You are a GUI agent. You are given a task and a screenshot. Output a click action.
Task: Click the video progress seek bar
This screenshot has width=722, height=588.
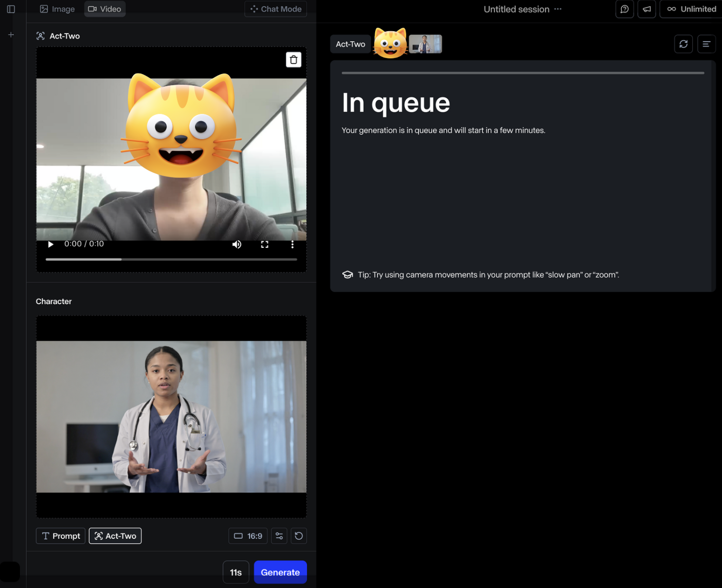[x=171, y=259]
